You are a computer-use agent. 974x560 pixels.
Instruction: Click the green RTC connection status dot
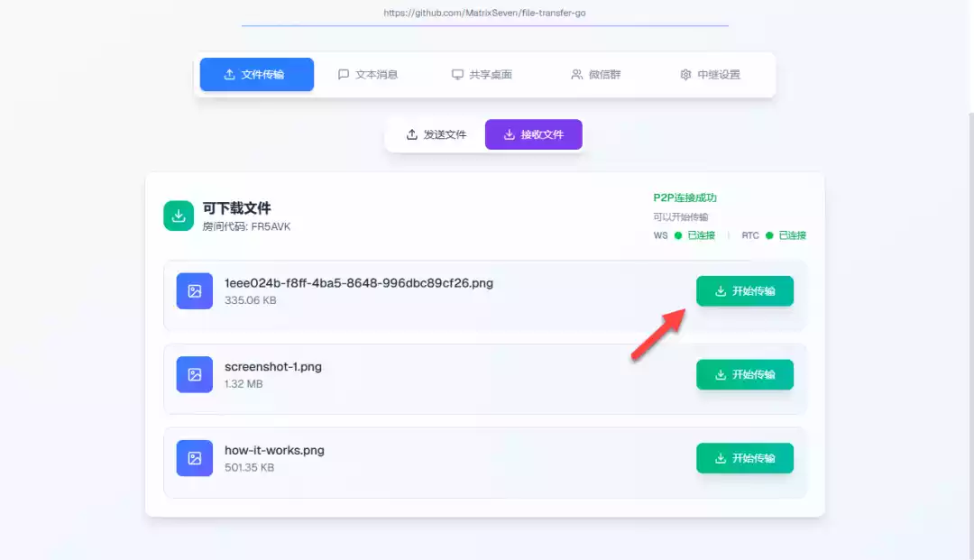(769, 235)
